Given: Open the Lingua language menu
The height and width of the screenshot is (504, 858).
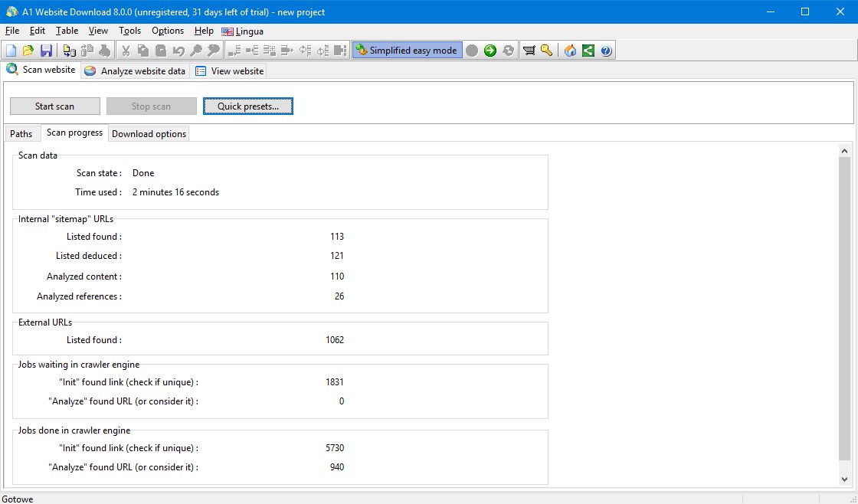Looking at the screenshot, I should pyautogui.click(x=242, y=31).
